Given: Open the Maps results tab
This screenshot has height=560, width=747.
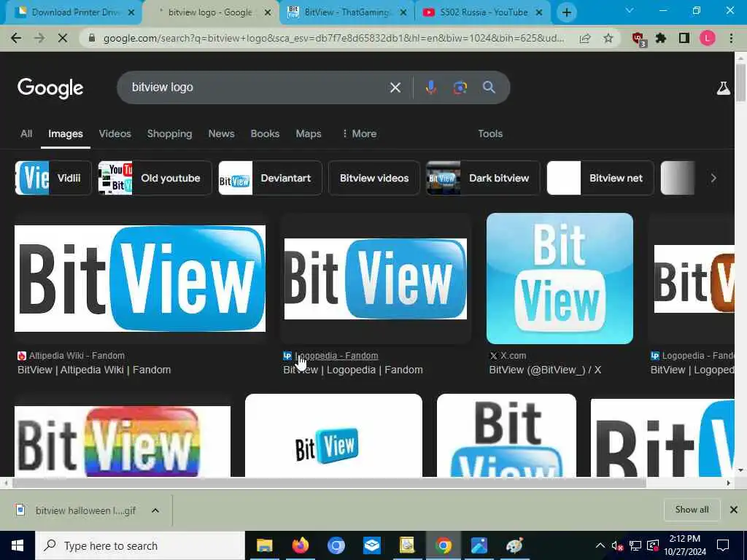Looking at the screenshot, I should [309, 134].
